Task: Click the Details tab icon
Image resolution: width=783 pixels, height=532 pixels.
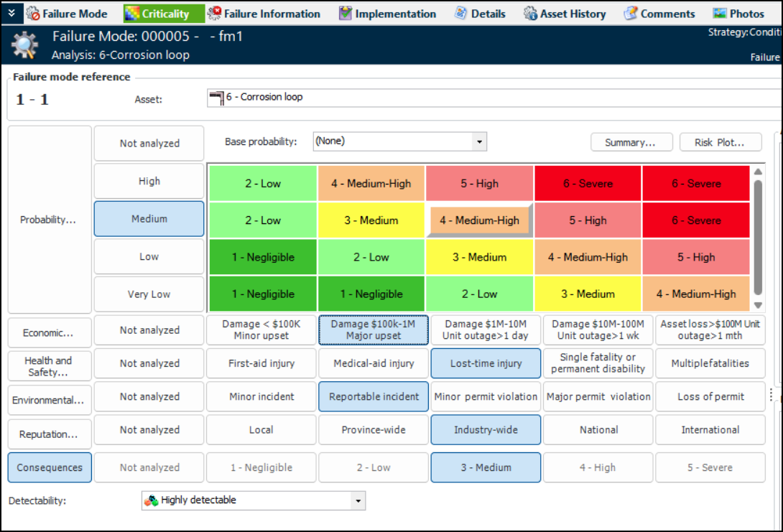Action: pos(463,14)
